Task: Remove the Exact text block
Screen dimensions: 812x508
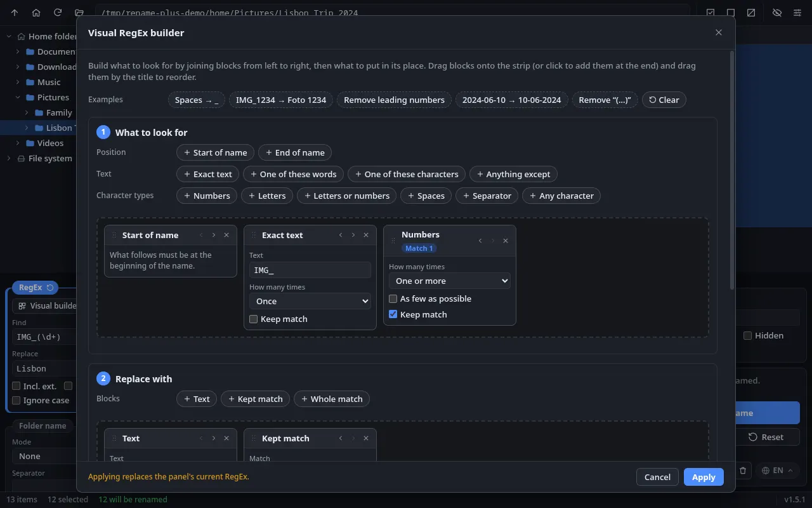Action: (x=366, y=235)
